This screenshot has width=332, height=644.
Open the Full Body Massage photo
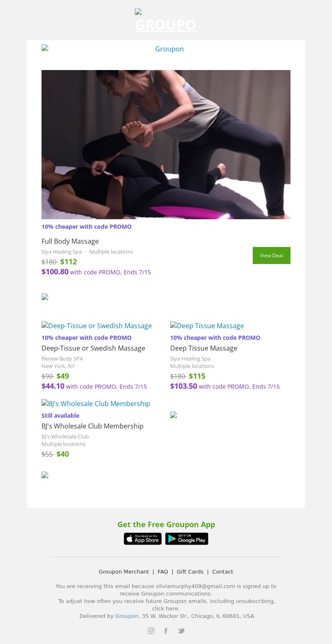tap(166, 144)
